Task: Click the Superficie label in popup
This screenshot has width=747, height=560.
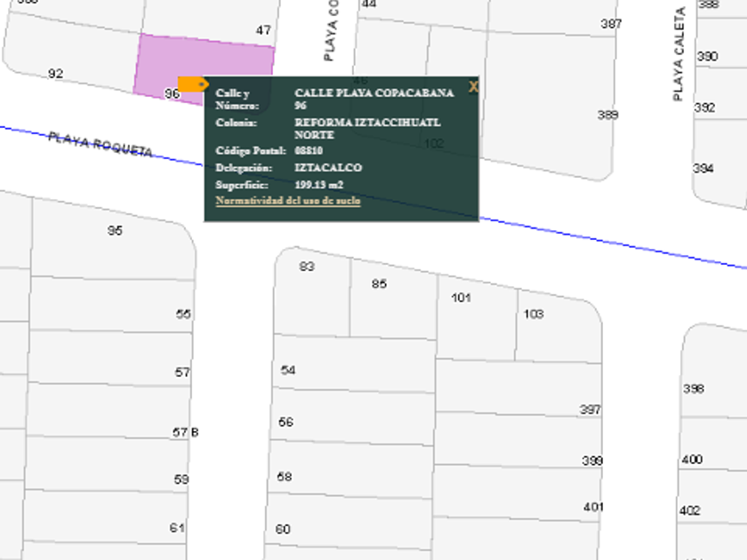Action: click(242, 185)
